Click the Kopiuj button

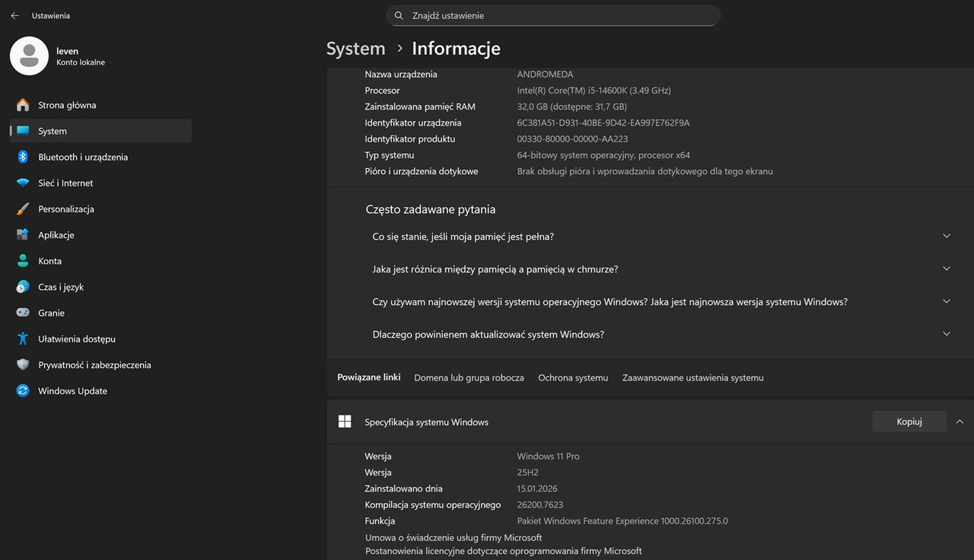click(x=909, y=422)
